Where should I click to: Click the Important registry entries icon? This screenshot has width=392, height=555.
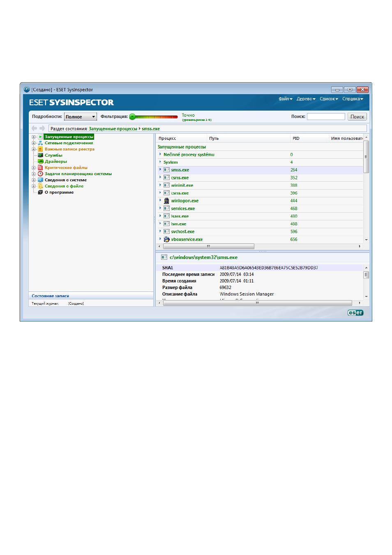41,149
